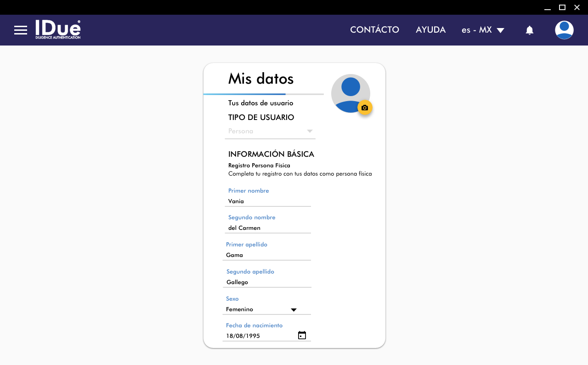Select the Primer apellido field with Gama

(268, 255)
